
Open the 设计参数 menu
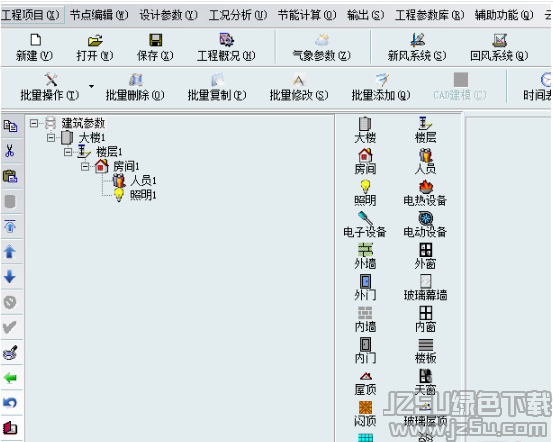coord(168,15)
